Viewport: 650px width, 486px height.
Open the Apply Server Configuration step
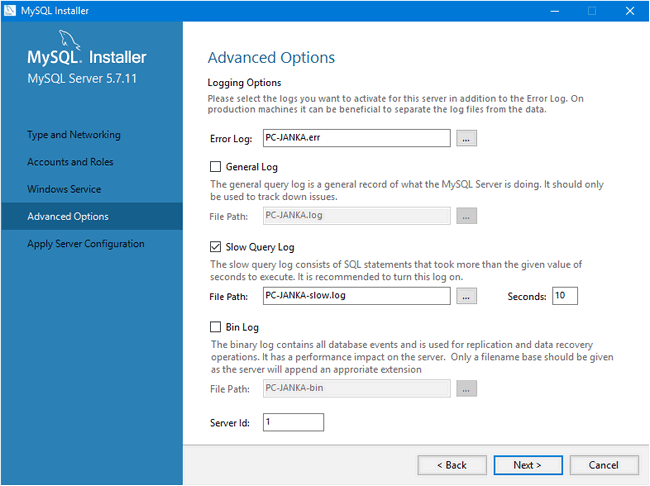coord(86,244)
